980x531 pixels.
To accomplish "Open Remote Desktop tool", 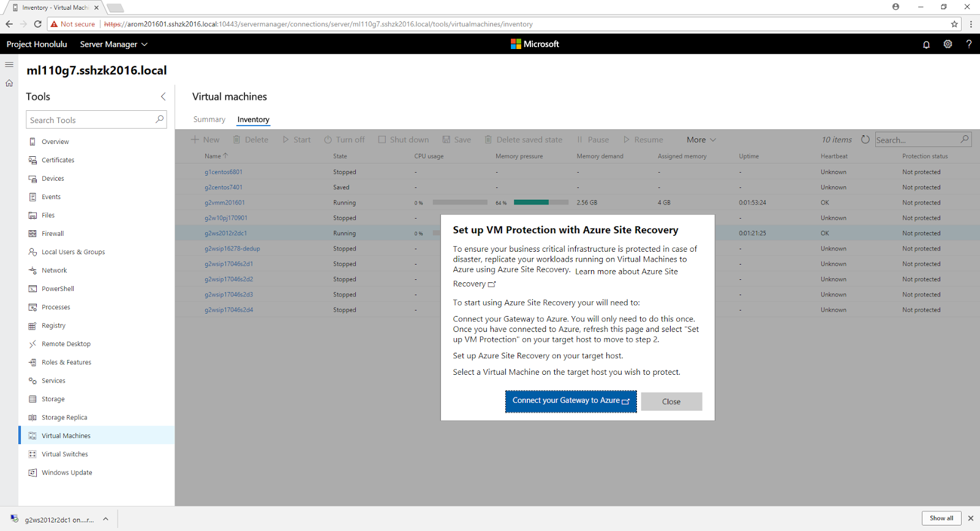I will (66, 344).
